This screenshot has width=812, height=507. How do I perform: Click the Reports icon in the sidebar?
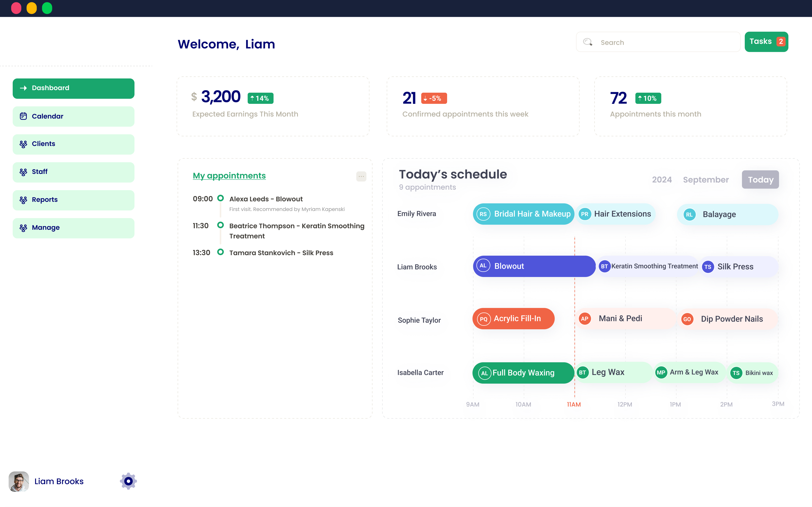coord(23,200)
